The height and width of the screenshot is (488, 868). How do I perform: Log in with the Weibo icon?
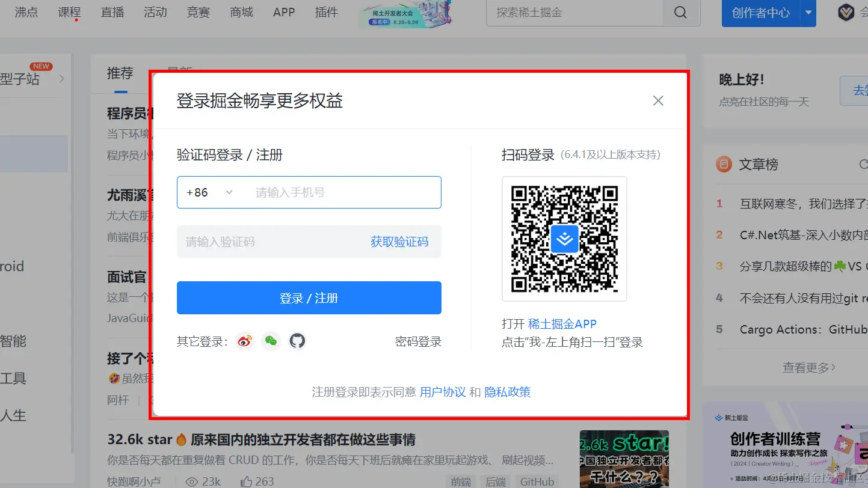click(244, 341)
